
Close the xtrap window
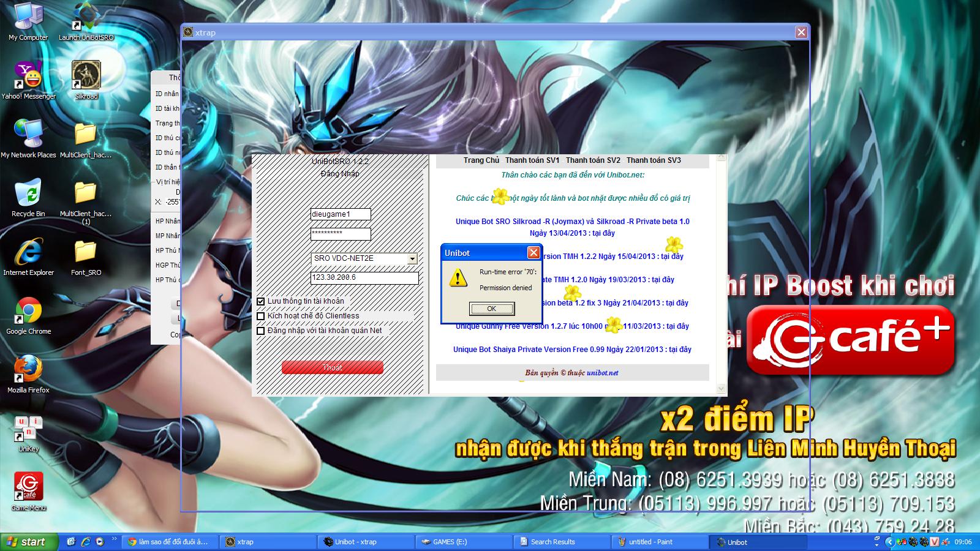(x=801, y=32)
